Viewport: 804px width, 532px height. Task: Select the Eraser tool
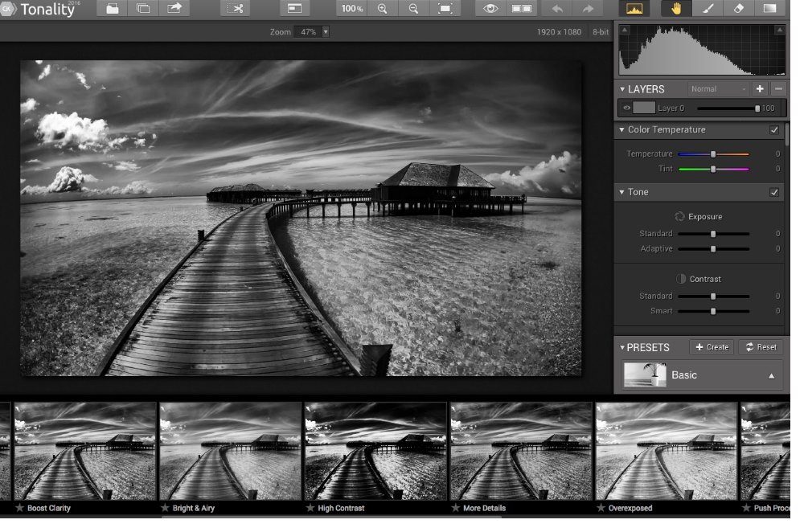coord(738,9)
